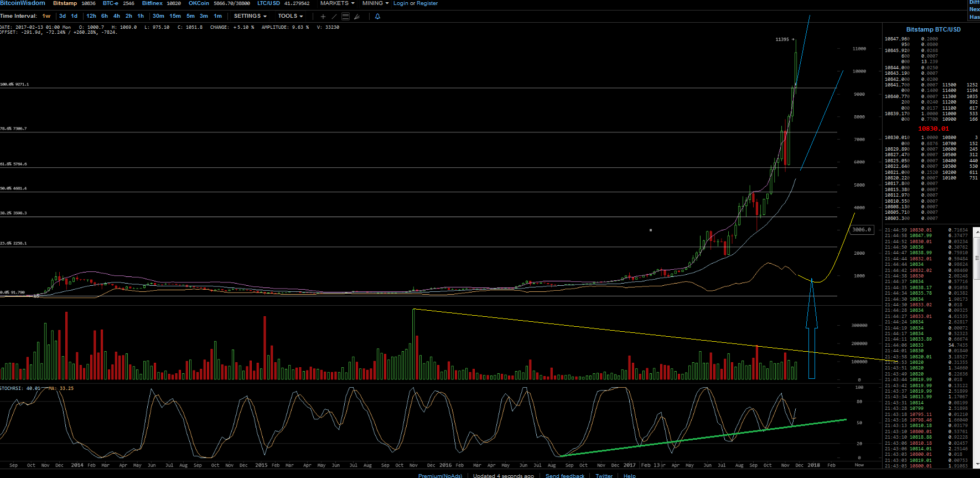Click the 2016 label on the time axis
Screen dimensions: 980x478
445,465
